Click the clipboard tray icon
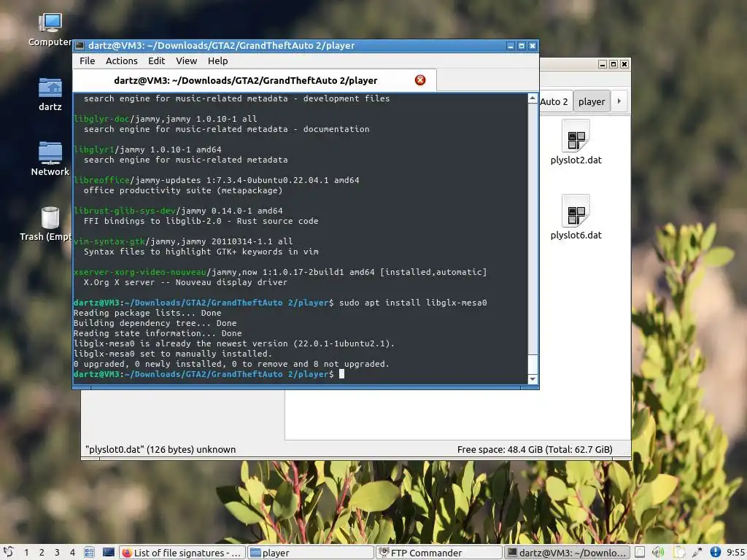The image size is (747, 560). [679, 553]
